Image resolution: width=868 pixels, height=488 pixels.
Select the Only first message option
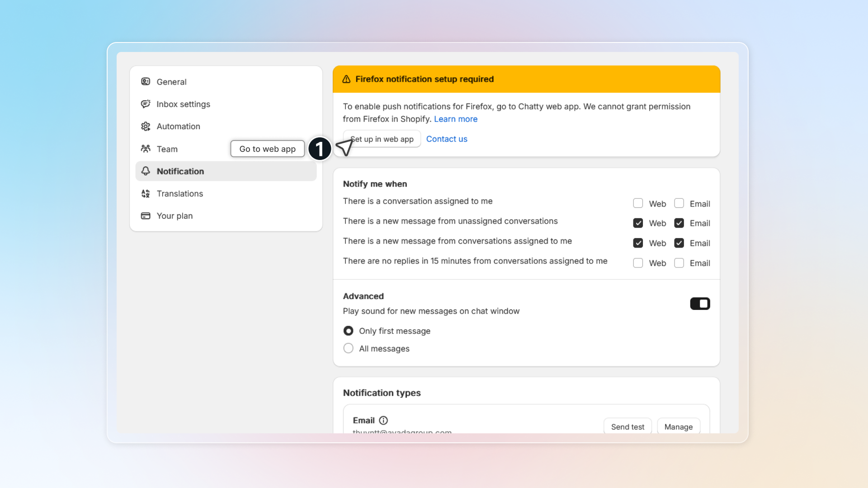(x=348, y=331)
